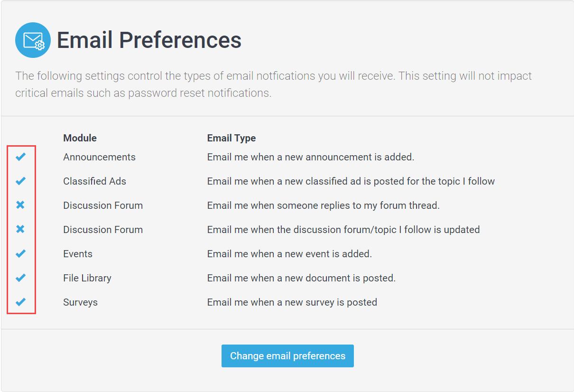Click the checkmark beside File Library
Viewport: 574px width, 392px height.
coord(20,278)
